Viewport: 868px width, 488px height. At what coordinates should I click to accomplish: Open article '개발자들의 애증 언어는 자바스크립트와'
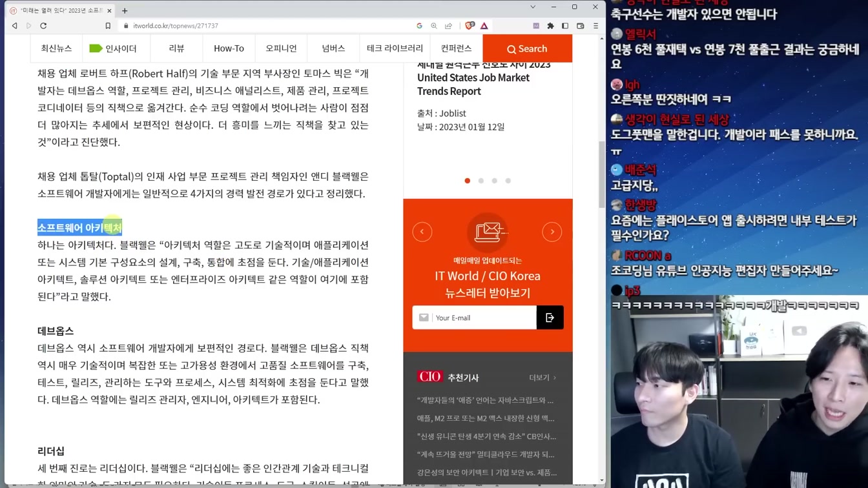[x=486, y=400]
